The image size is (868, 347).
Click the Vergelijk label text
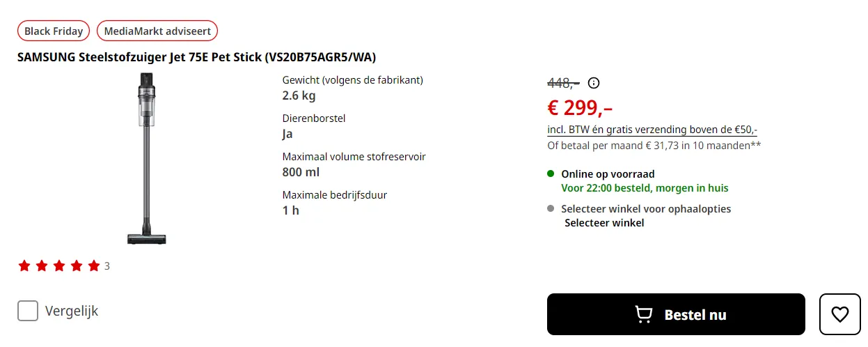(72, 311)
